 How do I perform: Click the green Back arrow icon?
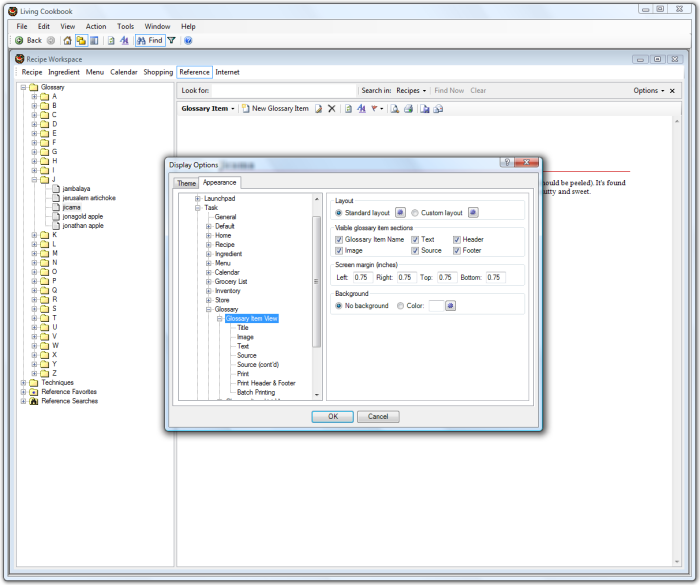click(19, 41)
